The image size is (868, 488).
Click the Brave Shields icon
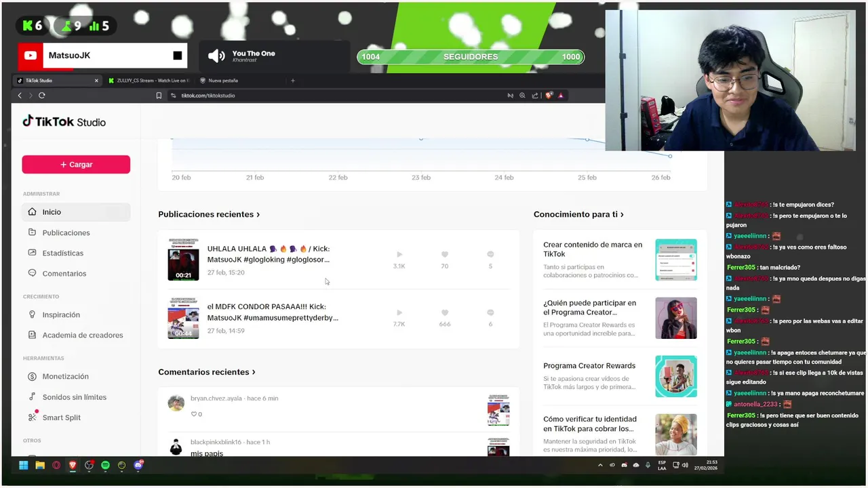[x=549, y=96]
